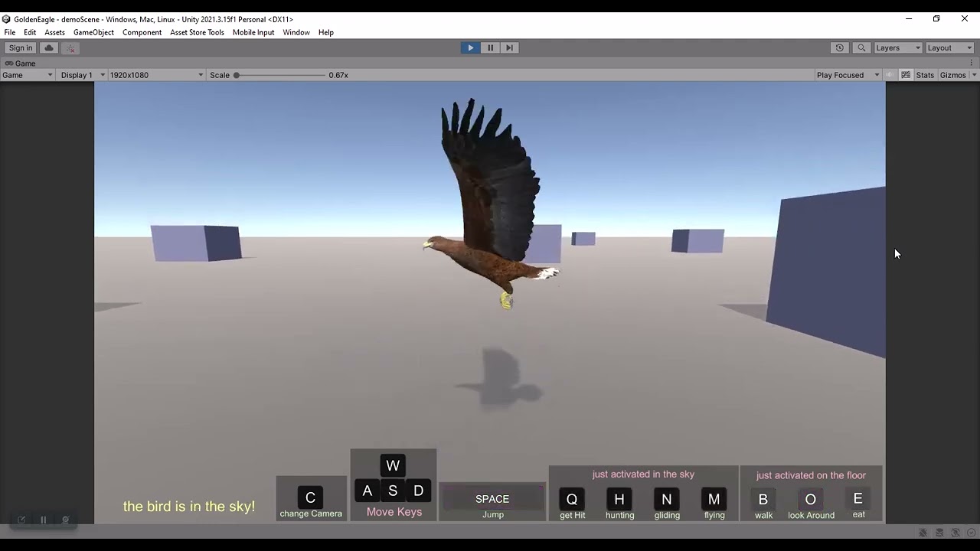Image resolution: width=980 pixels, height=551 pixels.
Task: Open the Game view type dropdown
Action: click(x=28, y=75)
